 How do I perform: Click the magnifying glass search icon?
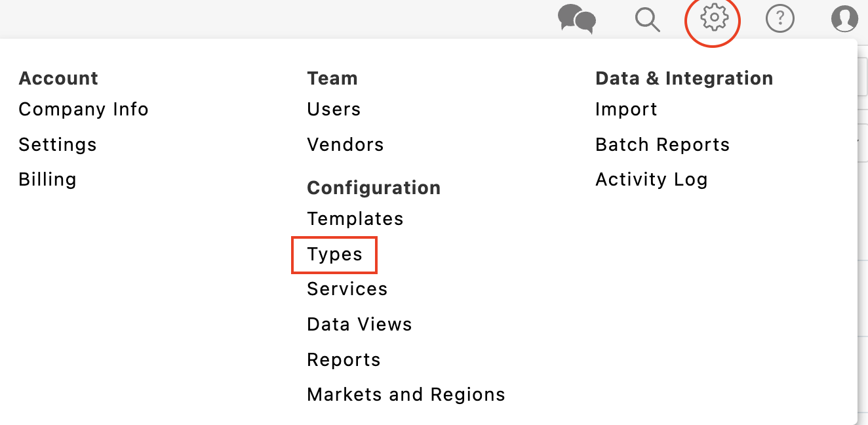point(647,20)
